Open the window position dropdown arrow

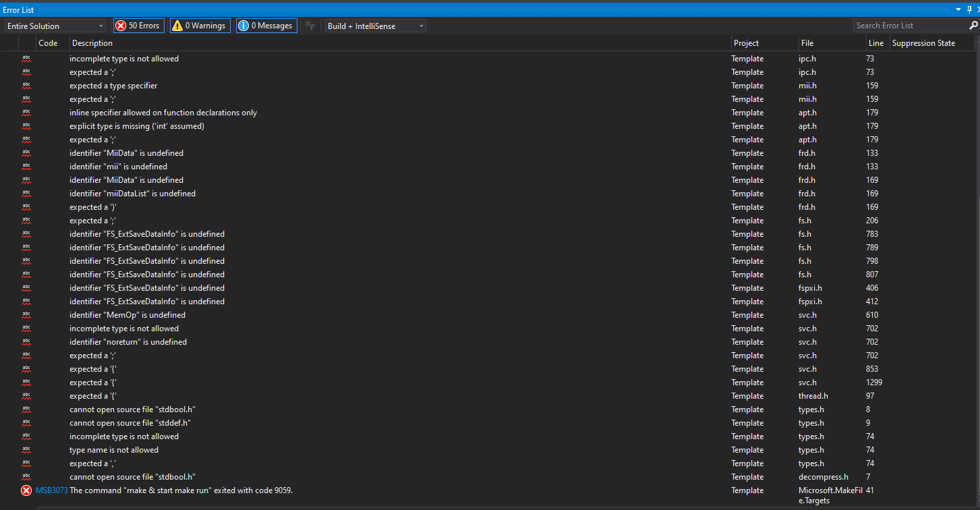point(960,9)
